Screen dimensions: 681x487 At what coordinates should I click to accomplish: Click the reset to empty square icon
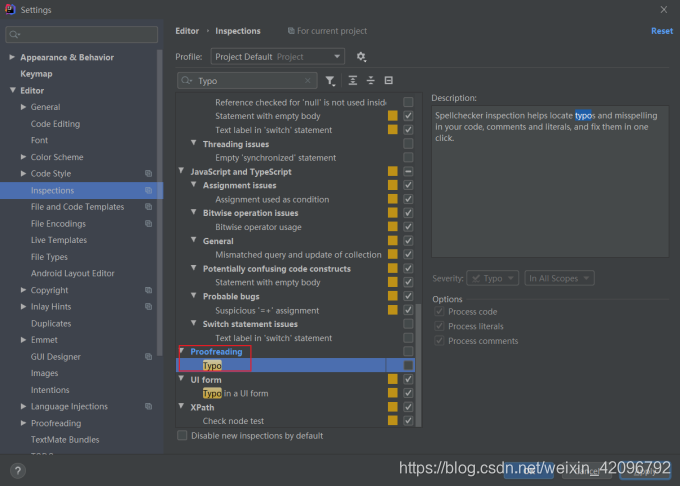point(389,80)
